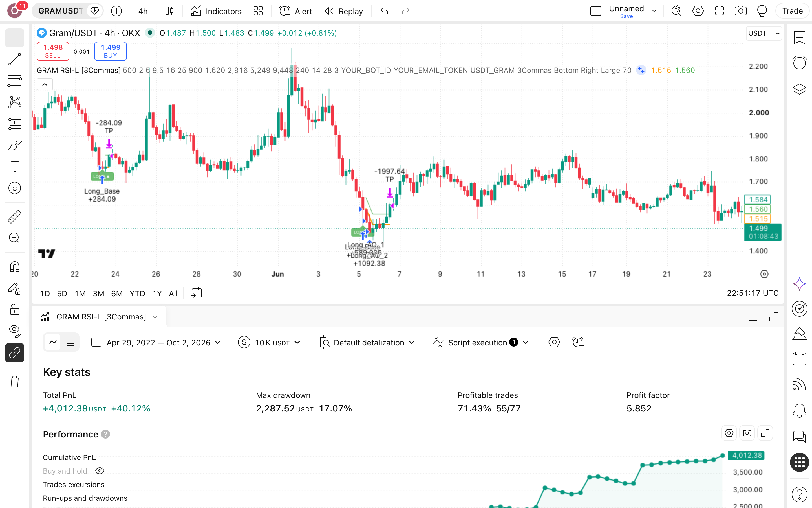Select the 1M time range
Viewport: 812px width, 508px height.
(x=80, y=293)
